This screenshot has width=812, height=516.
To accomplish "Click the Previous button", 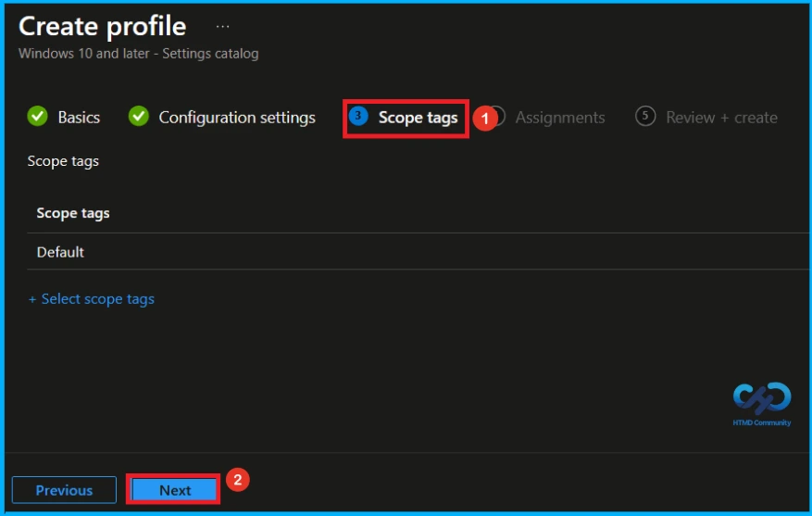I will pyautogui.click(x=64, y=490).
